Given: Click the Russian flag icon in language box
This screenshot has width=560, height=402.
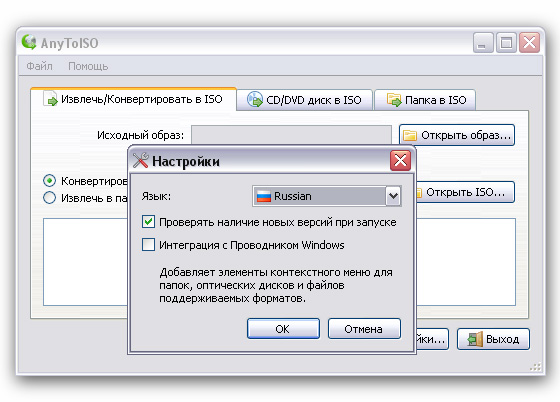Looking at the screenshot, I should click(x=264, y=196).
